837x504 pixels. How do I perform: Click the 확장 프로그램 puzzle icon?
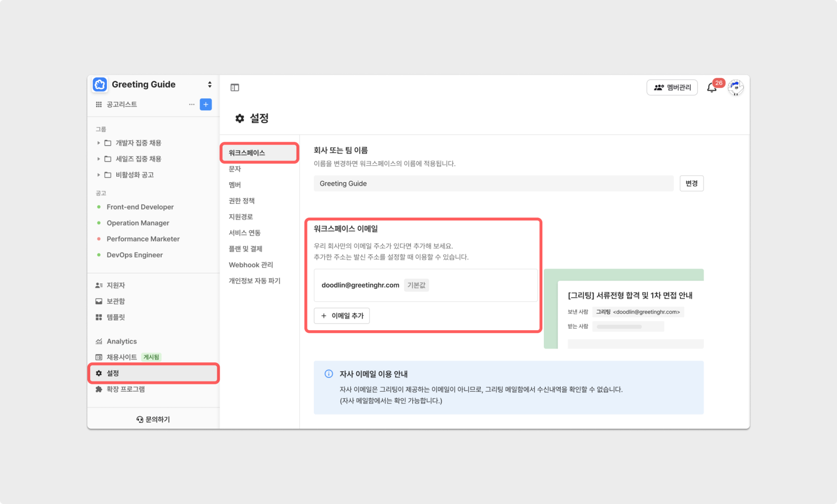99,389
